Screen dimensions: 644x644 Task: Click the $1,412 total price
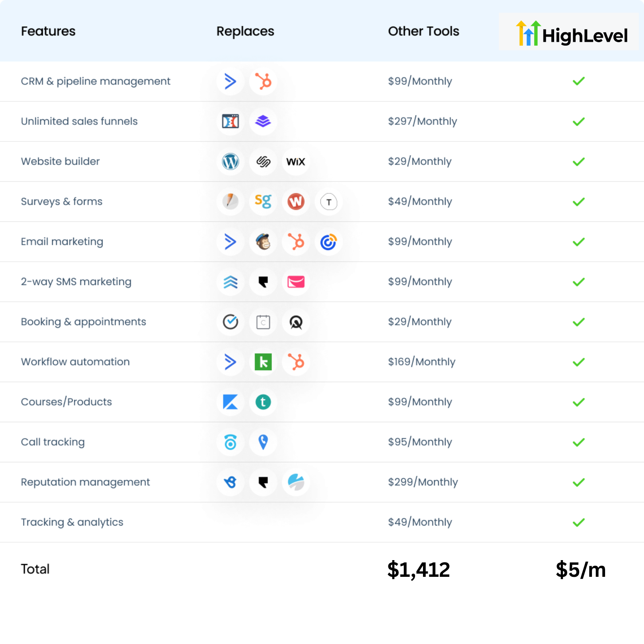click(419, 569)
